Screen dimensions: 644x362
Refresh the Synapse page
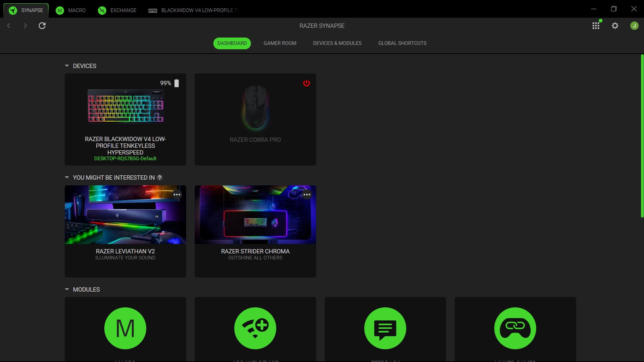point(42,26)
